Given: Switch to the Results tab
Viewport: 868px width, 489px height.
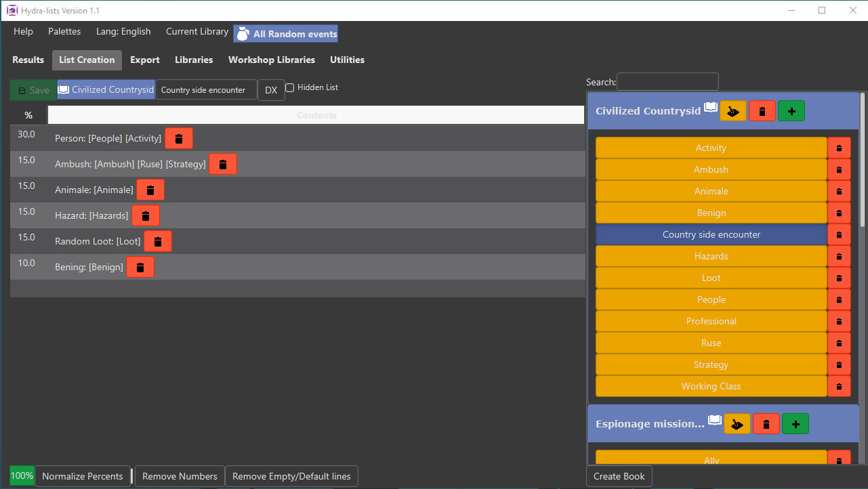Looking at the screenshot, I should [x=28, y=60].
